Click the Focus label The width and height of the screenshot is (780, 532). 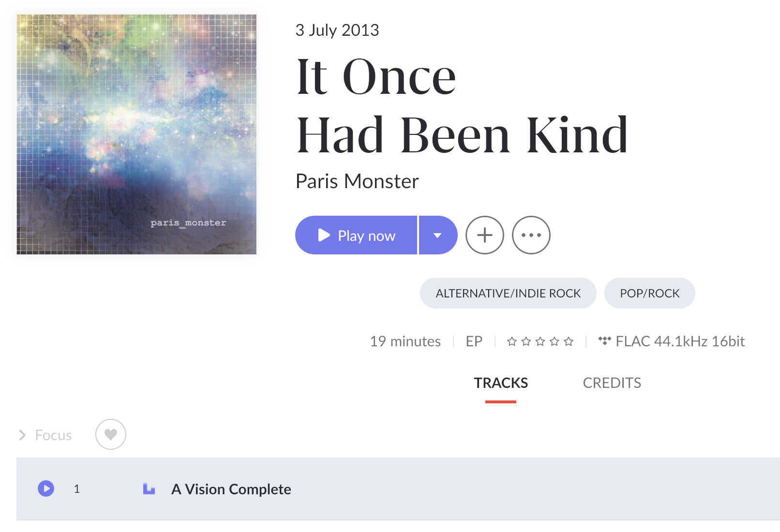point(53,435)
